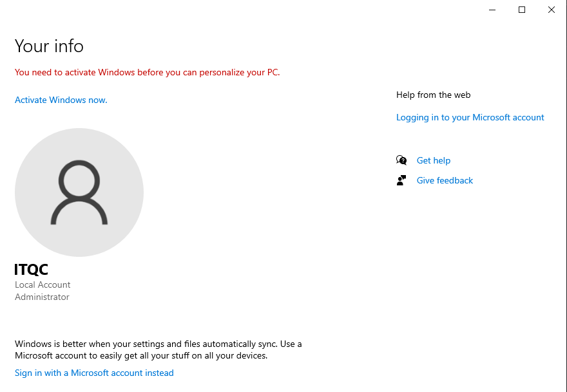Click the Your info page heading
Screen dimensions: 567x392
49,46
